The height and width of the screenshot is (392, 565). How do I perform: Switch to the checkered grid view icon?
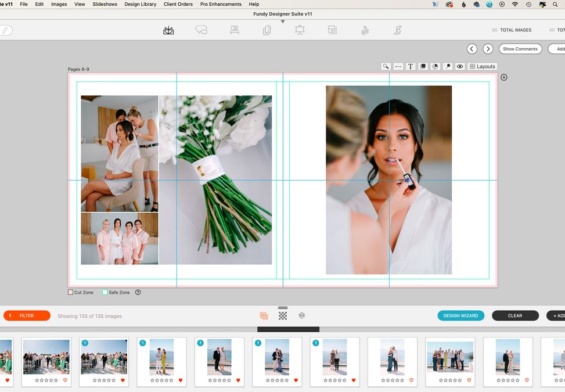(283, 316)
